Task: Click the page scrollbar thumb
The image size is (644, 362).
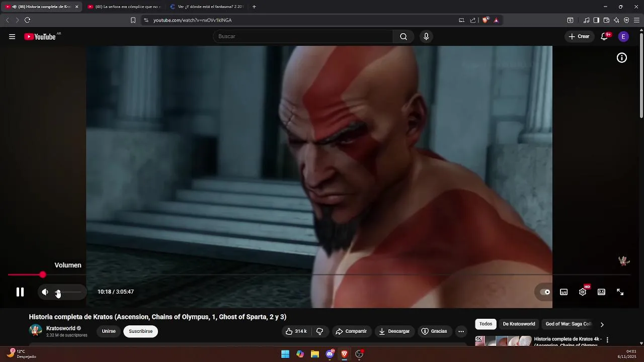Action: pyautogui.click(x=641, y=76)
